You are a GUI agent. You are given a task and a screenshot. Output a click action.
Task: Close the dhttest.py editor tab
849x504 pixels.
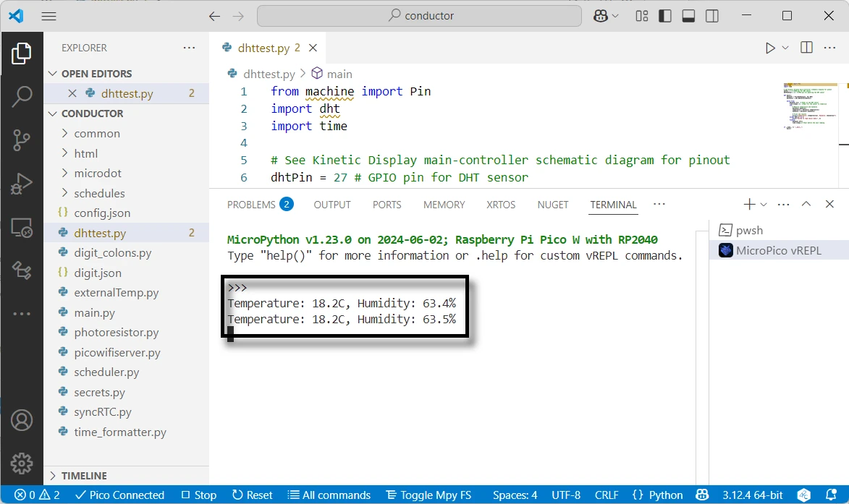pyautogui.click(x=313, y=48)
